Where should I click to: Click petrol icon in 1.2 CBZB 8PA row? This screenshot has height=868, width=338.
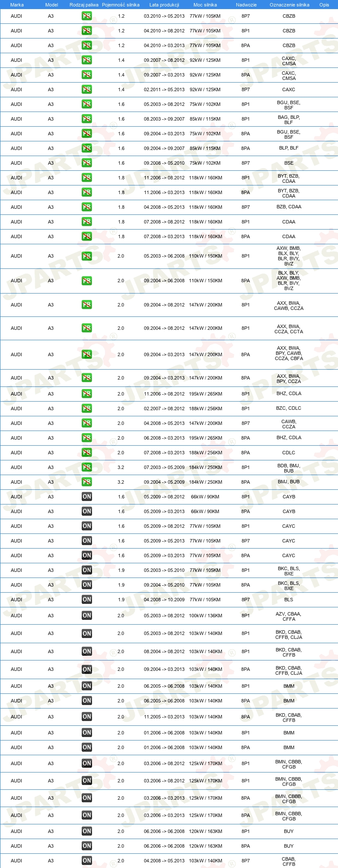[x=87, y=45]
